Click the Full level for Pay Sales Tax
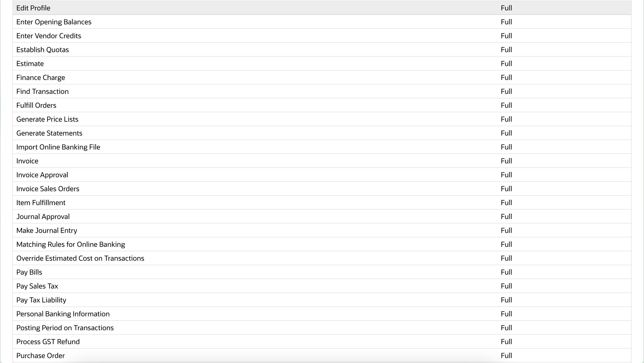Image resolution: width=644 pixels, height=363 pixels. (506, 286)
